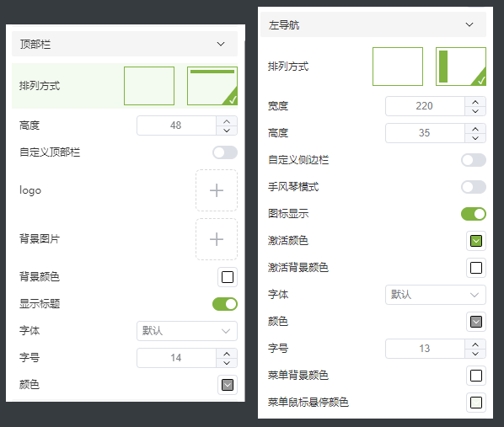
Task: Collapse the 顶部栏 section
Action: (221, 44)
